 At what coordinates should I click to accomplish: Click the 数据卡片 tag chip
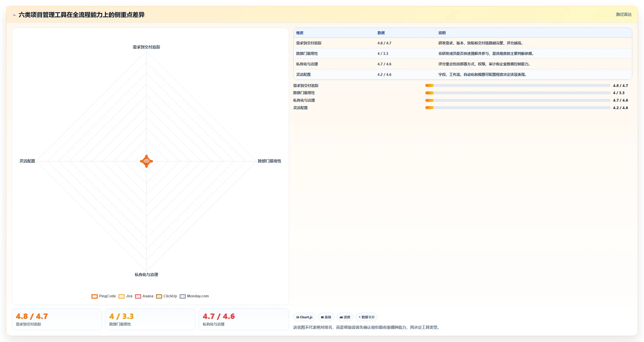coord(367,317)
